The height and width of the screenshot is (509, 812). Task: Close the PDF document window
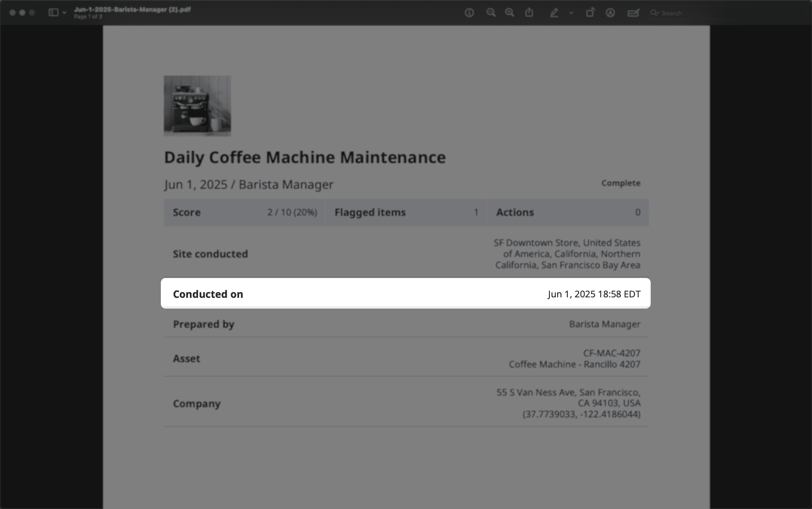pos(13,13)
